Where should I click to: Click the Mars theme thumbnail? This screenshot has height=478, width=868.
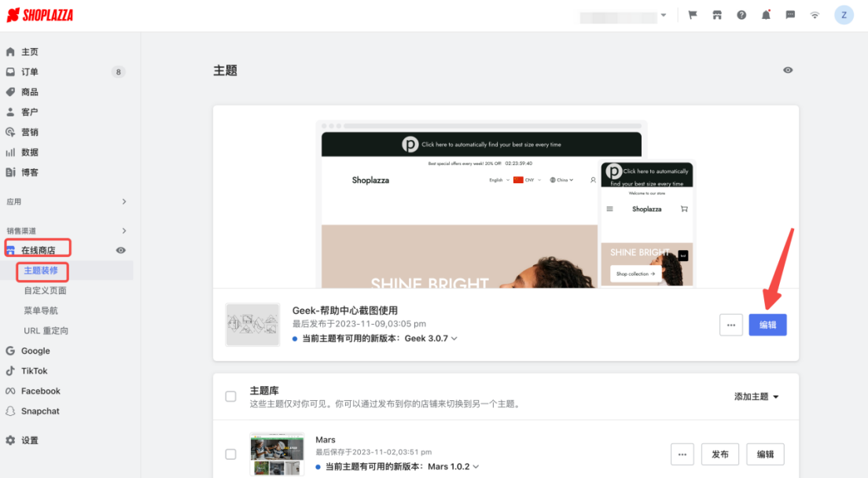(277, 454)
